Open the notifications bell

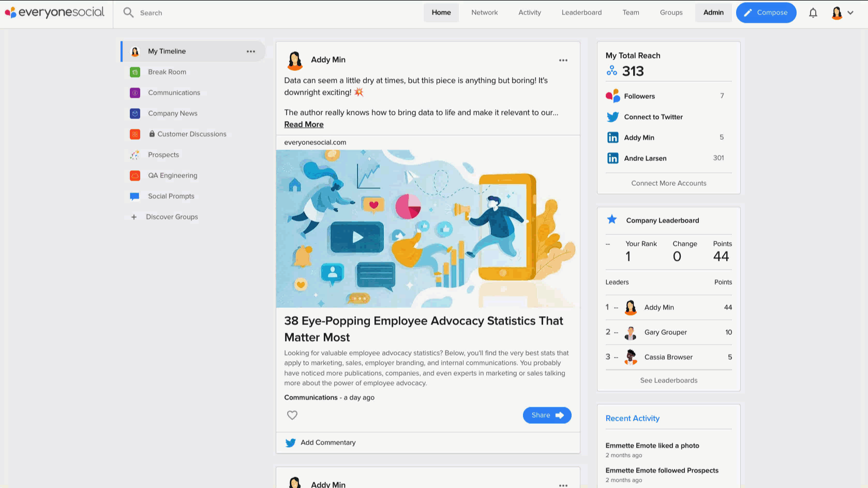tap(813, 13)
